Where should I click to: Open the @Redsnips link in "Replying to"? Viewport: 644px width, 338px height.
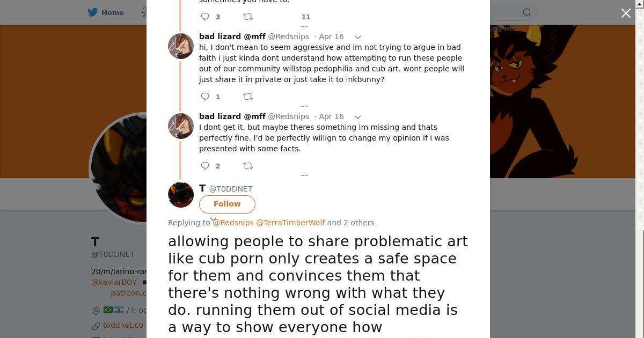click(233, 223)
